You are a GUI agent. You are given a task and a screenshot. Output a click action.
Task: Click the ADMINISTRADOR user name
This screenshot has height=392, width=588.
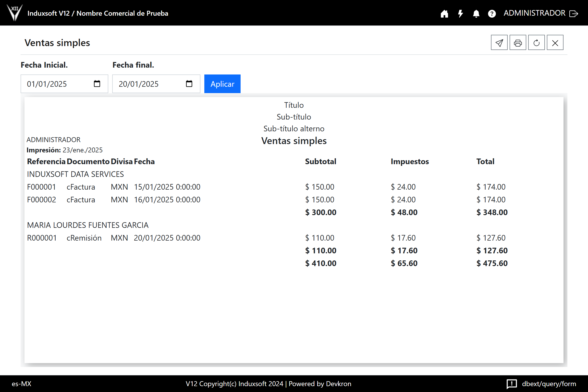pos(534,13)
